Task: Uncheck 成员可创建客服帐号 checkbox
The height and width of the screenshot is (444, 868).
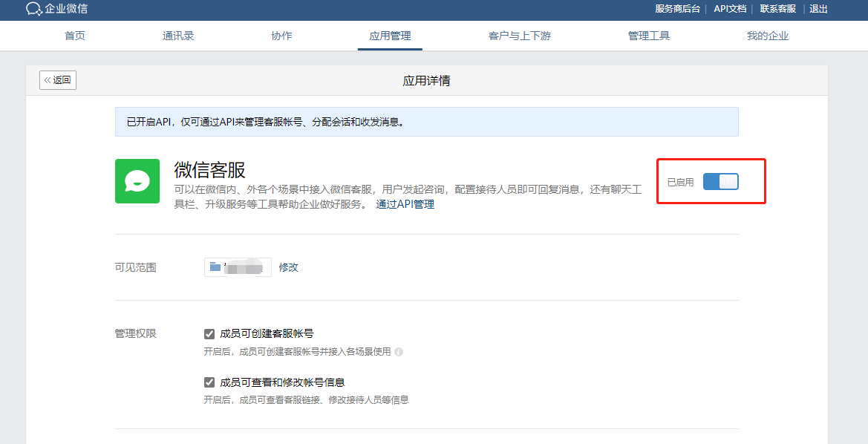Action: click(x=209, y=334)
